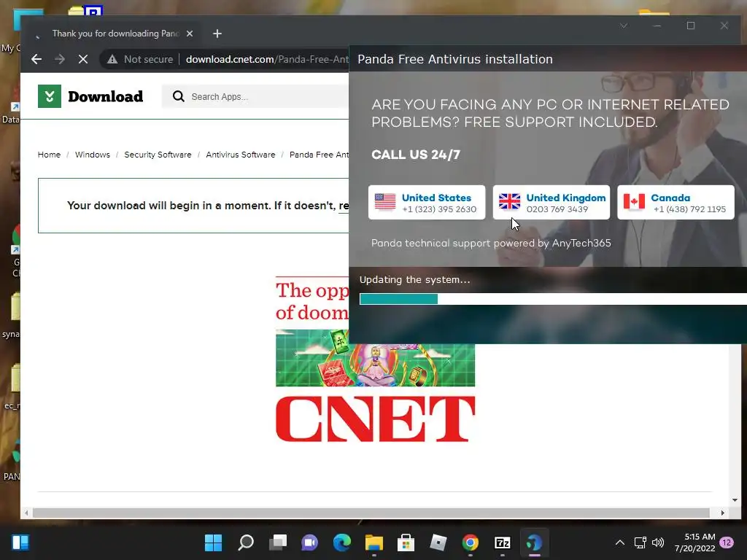Open taskbar Search

[246, 542]
